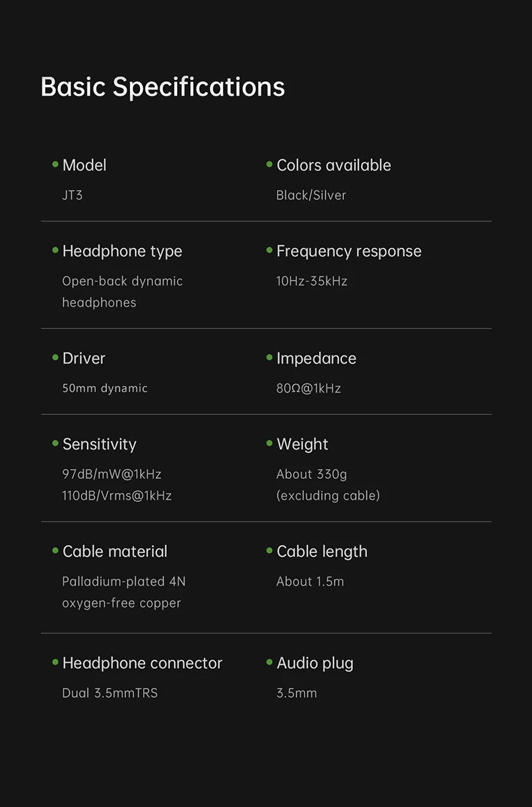Image resolution: width=532 pixels, height=807 pixels.
Task: Click the Cable length label
Action: 322,551
